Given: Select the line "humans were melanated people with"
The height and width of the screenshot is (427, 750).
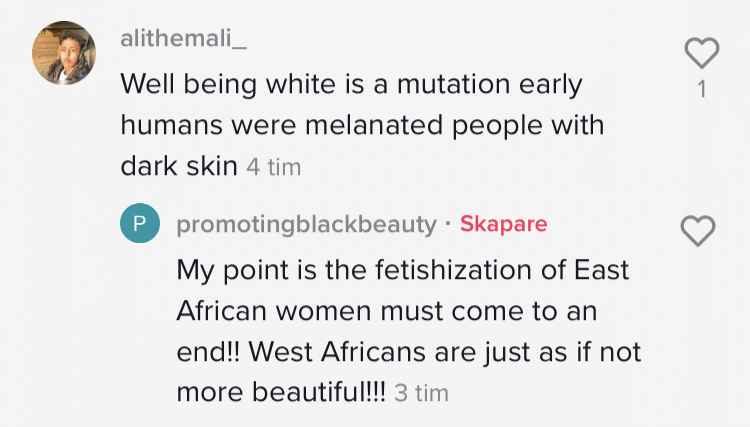Looking at the screenshot, I should click(x=363, y=125).
